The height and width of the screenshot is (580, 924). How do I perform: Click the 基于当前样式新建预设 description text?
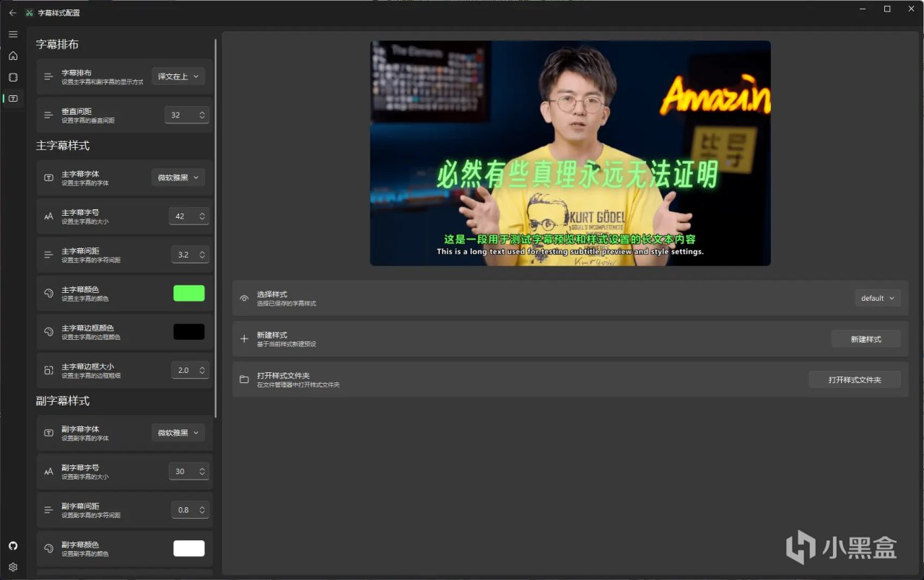pos(287,344)
